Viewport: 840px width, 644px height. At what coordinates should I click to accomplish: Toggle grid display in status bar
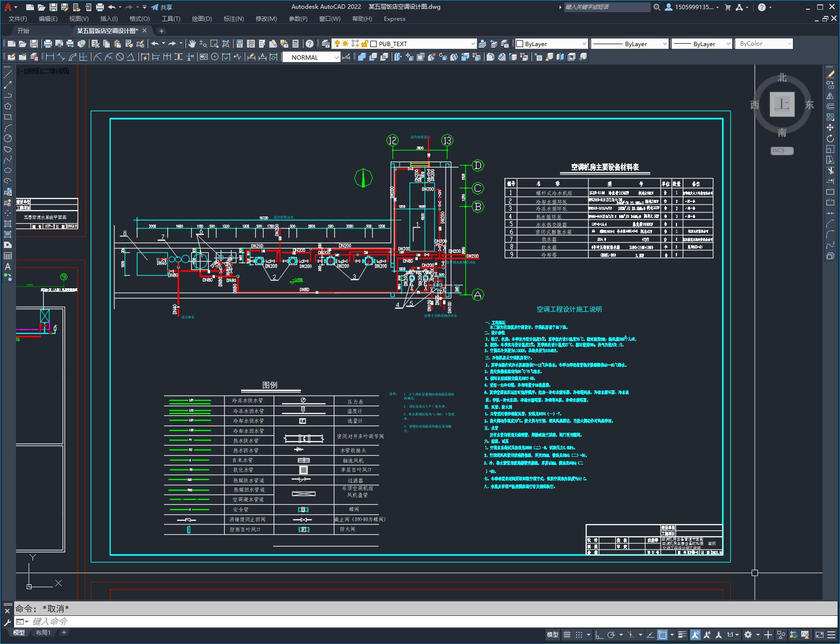[567, 634]
